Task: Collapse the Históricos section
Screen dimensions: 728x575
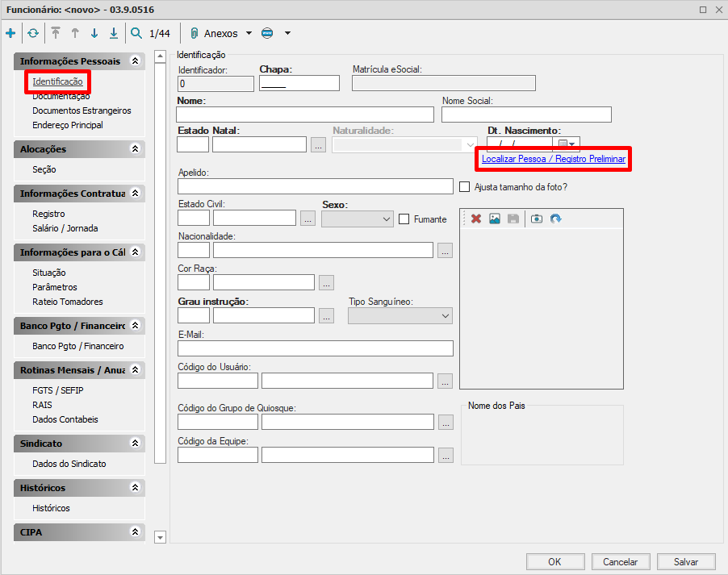Action: click(135, 488)
